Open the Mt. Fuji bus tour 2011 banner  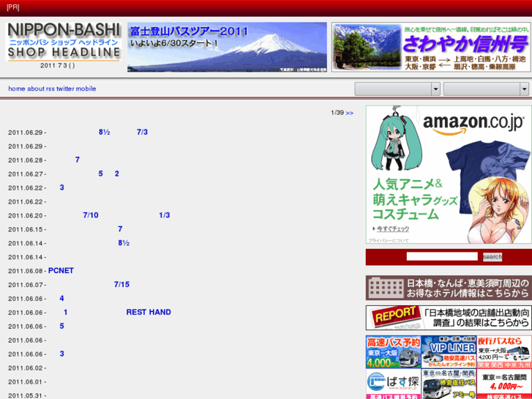coord(227,47)
